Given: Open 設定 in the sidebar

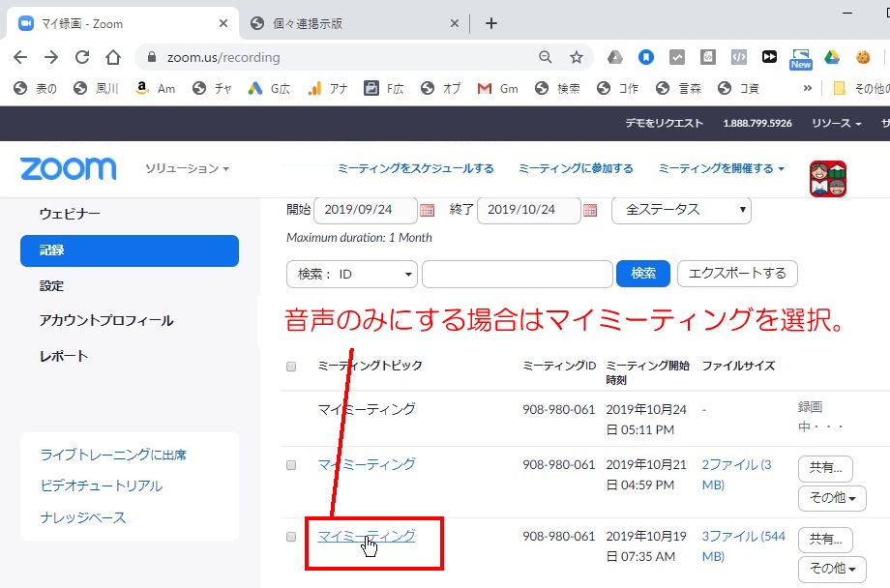Looking at the screenshot, I should click(51, 286).
